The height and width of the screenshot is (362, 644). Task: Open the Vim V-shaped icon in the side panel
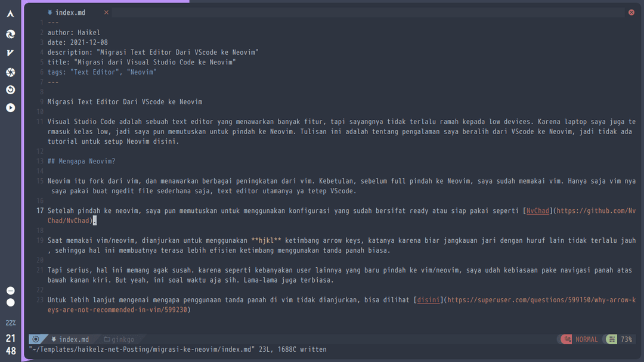click(x=10, y=52)
